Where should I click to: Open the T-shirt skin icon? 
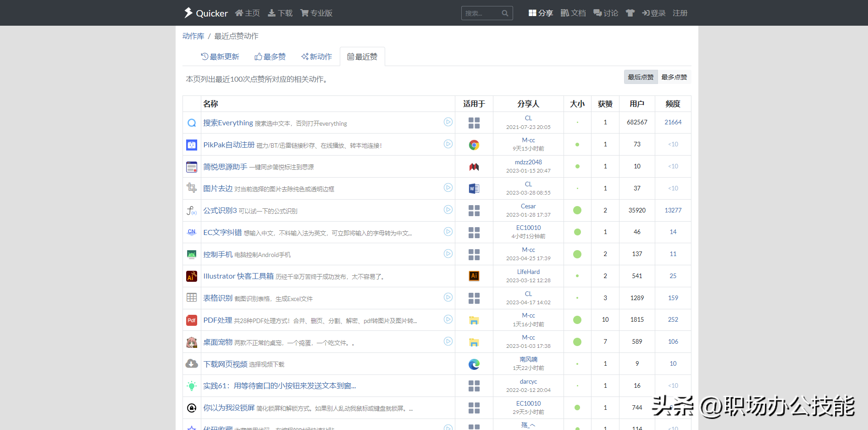[x=630, y=13]
